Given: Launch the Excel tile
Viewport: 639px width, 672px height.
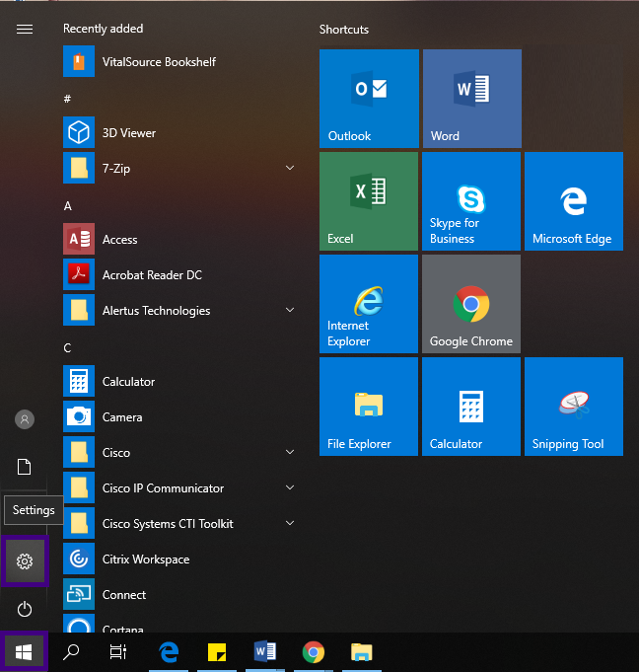Looking at the screenshot, I should coord(369,201).
